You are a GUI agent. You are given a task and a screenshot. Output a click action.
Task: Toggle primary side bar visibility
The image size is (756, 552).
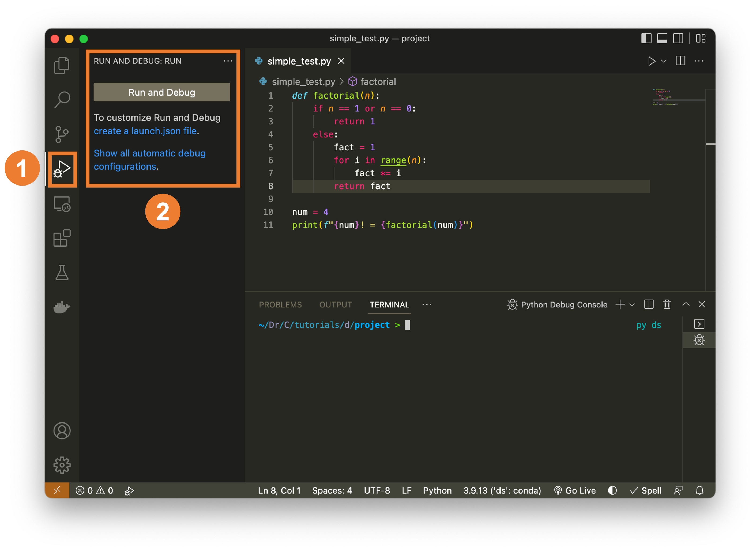646,39
